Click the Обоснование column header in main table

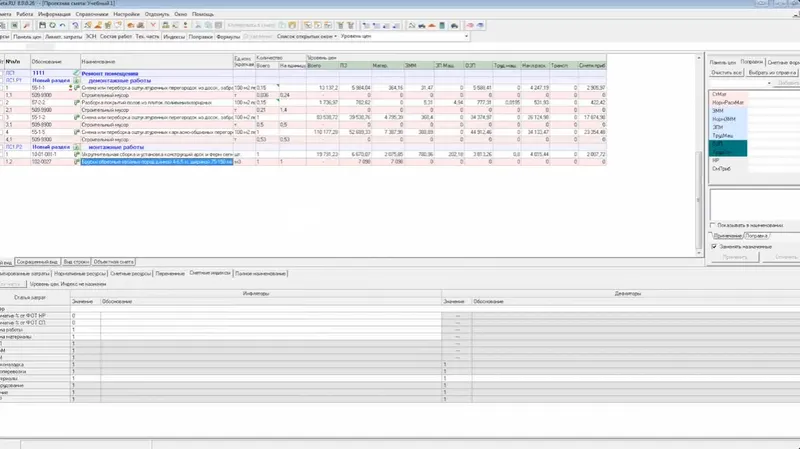[x=55, y=62]
